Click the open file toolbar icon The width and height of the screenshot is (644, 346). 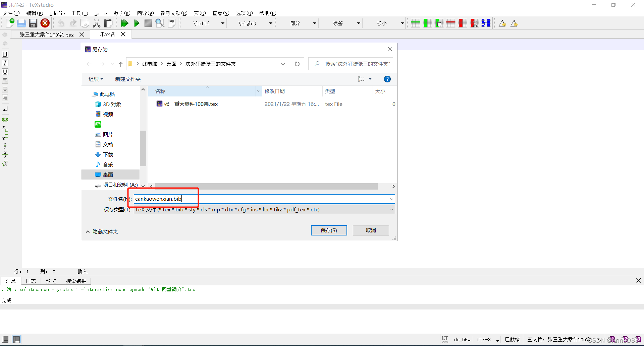coord(21,23)
